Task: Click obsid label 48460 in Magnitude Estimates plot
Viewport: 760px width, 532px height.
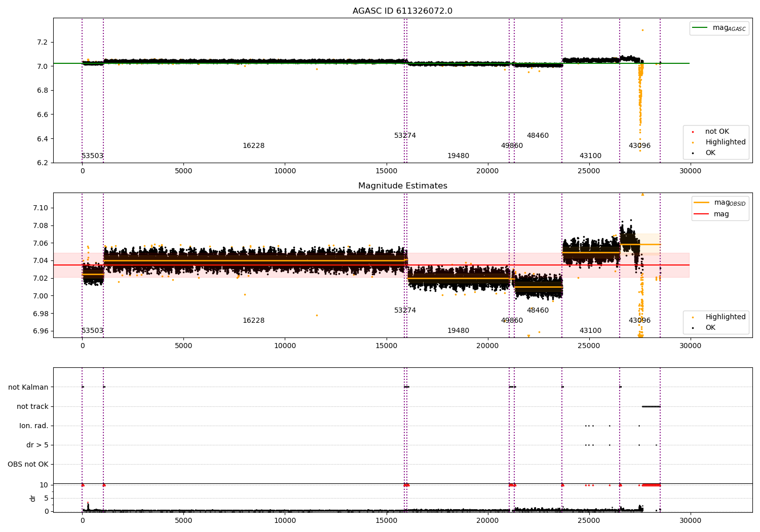Action: (538, 311)
